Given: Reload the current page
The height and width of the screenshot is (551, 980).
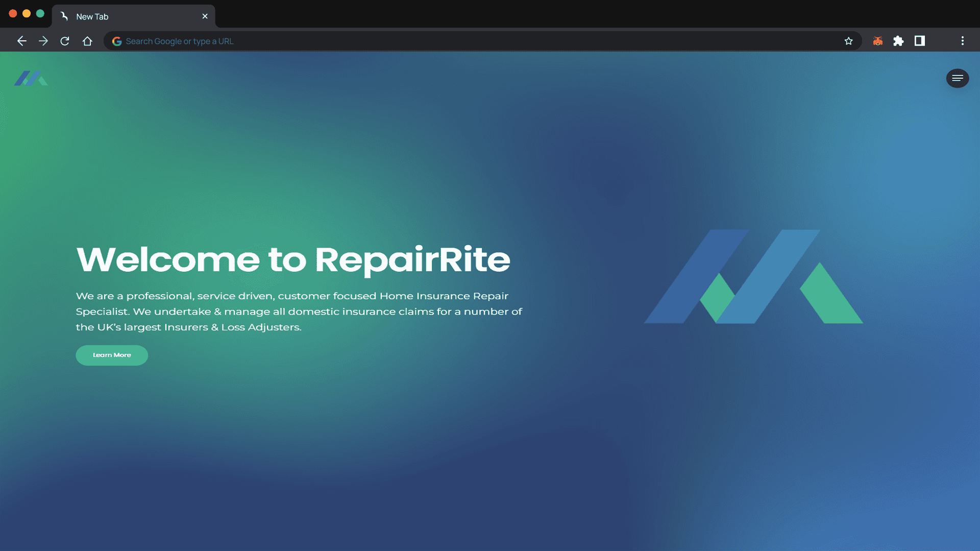Looking at the screenshot, I should tap(65, 41).
